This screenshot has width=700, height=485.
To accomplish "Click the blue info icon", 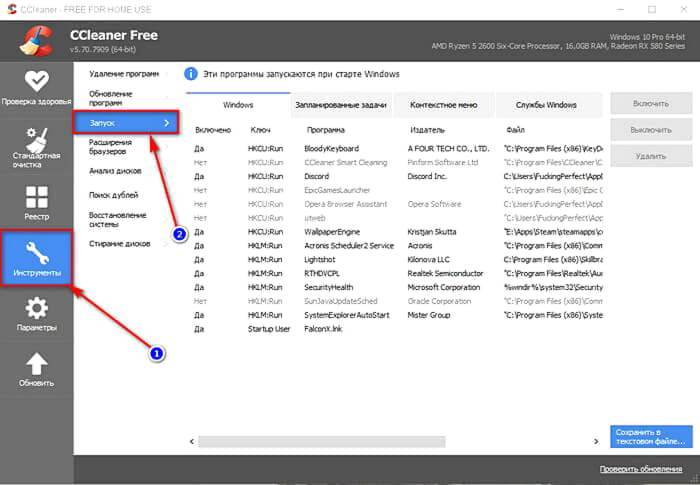I will point(191,74).
